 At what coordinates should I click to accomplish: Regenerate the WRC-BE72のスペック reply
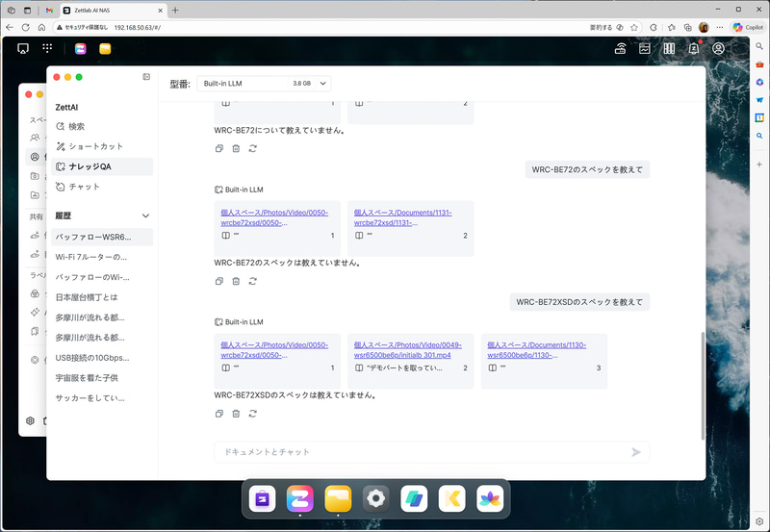coord(253,281)
